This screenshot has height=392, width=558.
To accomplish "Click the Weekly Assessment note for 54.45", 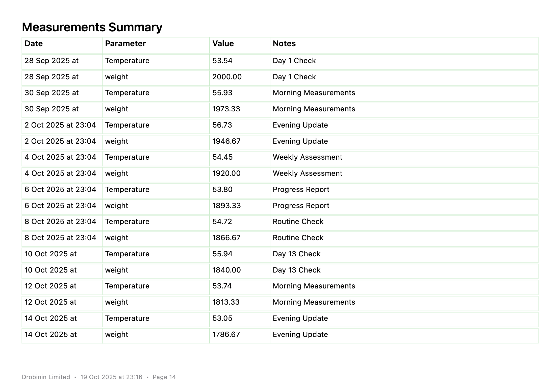I will [307, 157].
